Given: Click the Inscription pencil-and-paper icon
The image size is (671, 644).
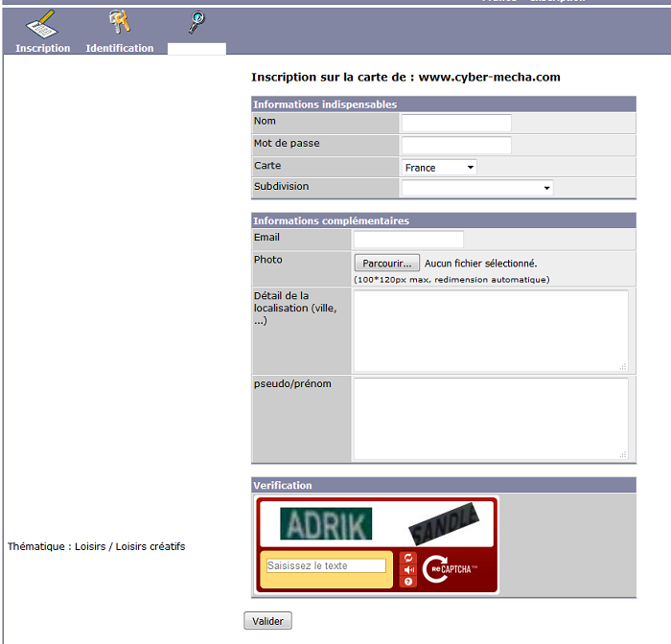Looking at the screenshot, I should [41, 24].
